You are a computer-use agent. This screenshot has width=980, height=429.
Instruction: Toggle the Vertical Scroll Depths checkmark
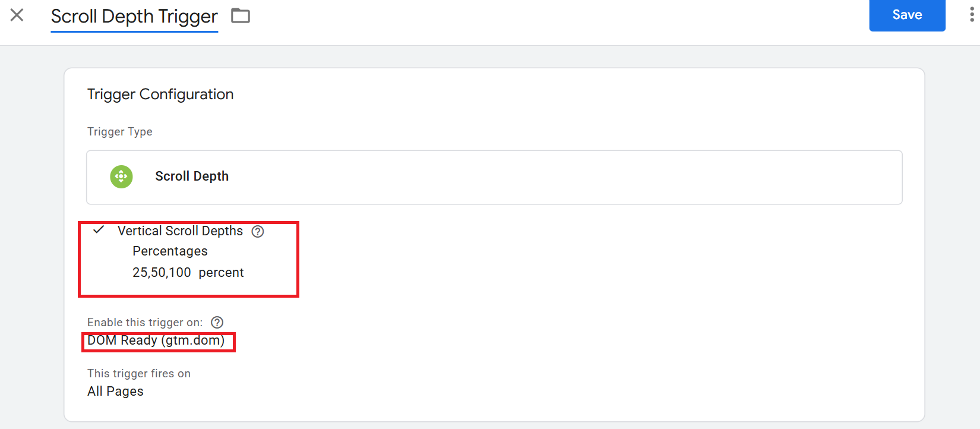pyautogui.click(x=99, y=229)
